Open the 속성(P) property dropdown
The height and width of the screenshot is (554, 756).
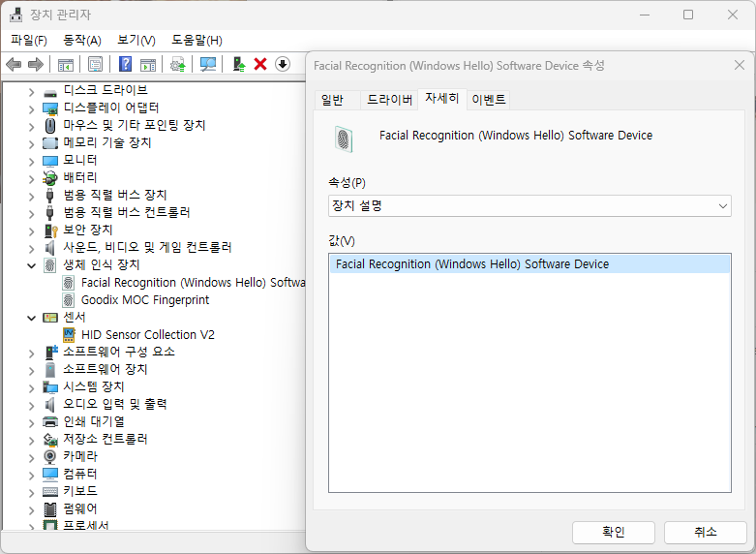tap(529, 206)
